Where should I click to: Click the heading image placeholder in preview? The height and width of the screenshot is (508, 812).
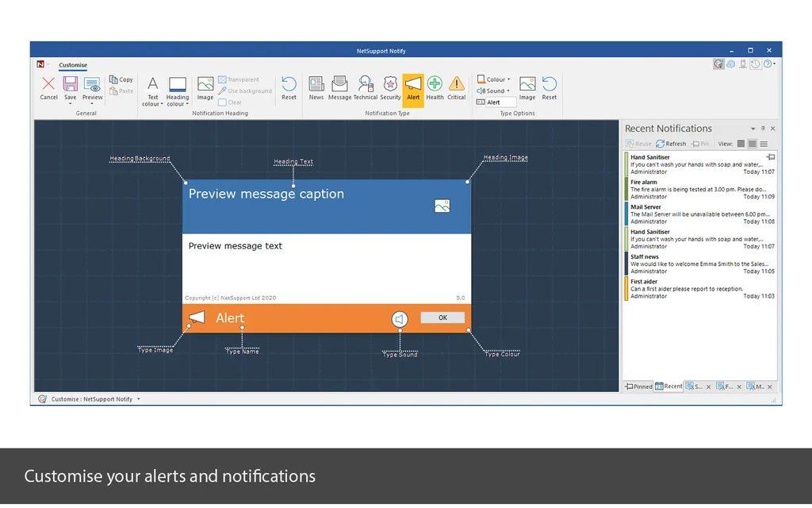pos(442,206)
